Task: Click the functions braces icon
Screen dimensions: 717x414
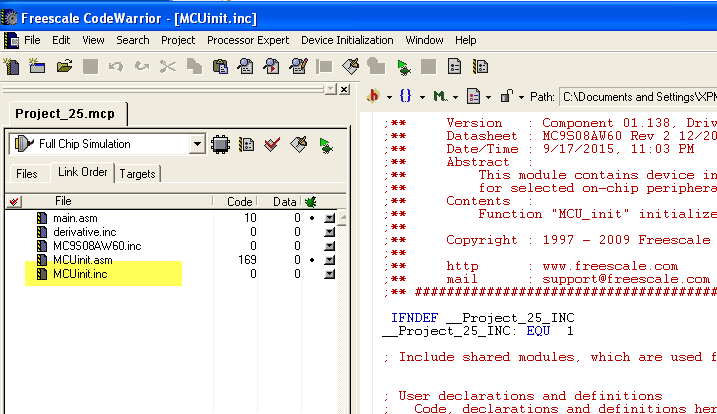Action: (406, 96)
